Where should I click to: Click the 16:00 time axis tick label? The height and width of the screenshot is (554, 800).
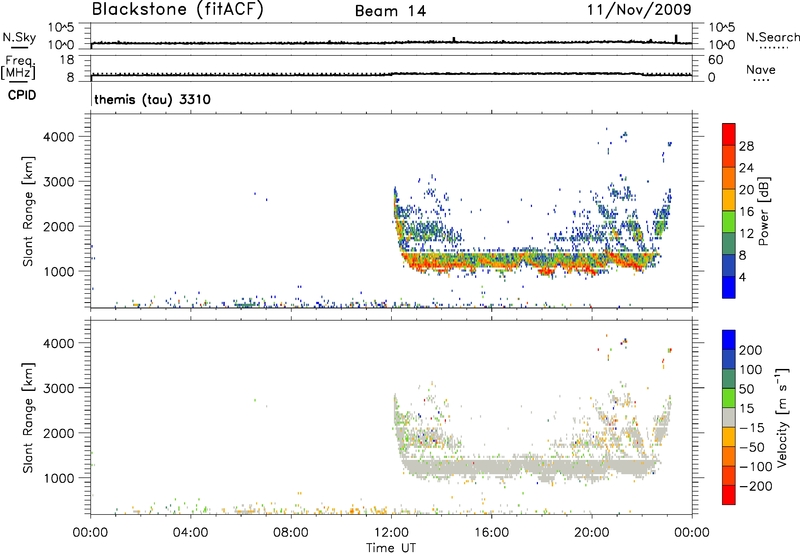coord(491,533)
